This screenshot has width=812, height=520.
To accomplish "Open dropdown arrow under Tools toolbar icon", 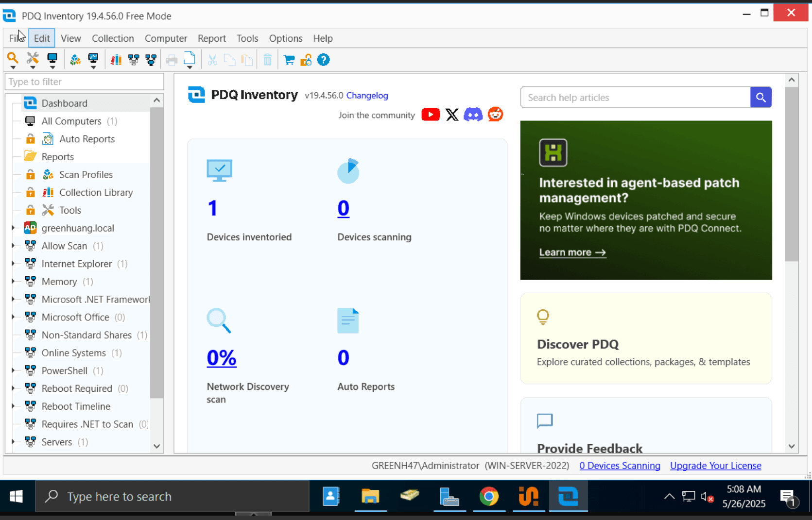I will coord(33,67).
